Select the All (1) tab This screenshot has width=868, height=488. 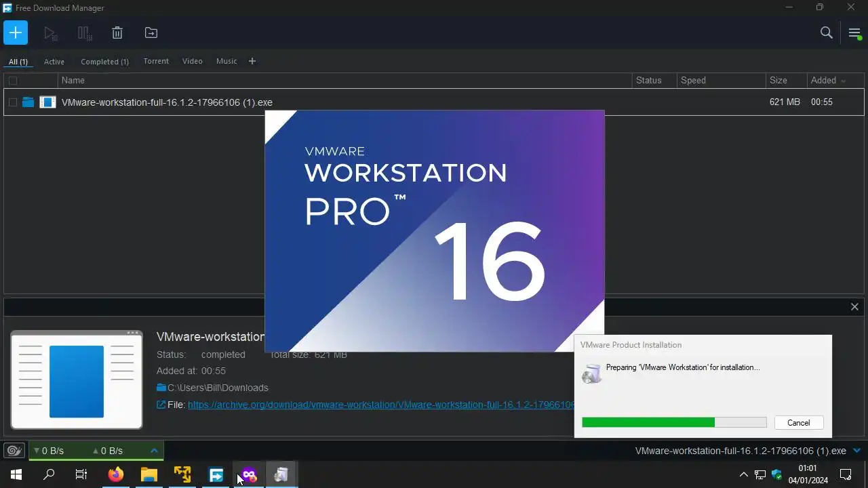point(18,62)
